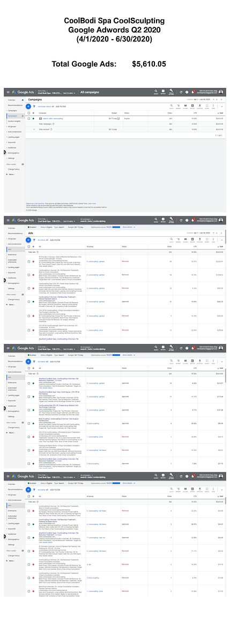Click Learn more link below Campaigns table
230x644 pixels.
(92, 204)
